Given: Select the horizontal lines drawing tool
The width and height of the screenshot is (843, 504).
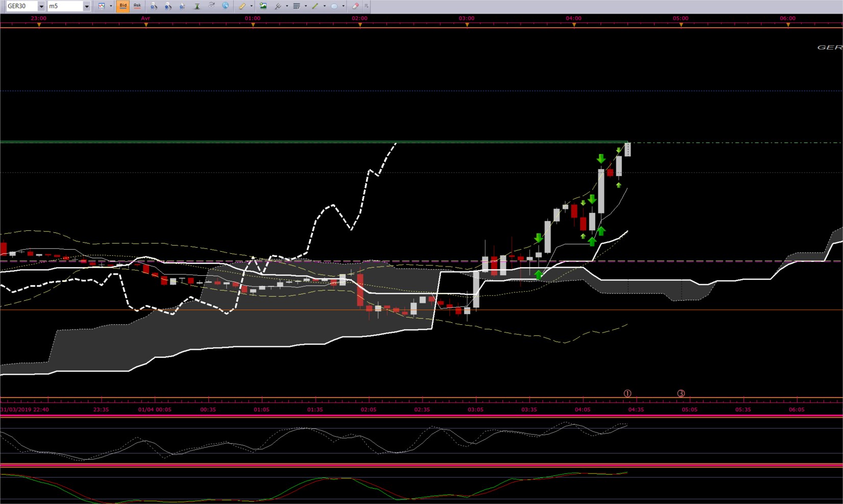Looking at the screenshot, I should pos(297,6).
